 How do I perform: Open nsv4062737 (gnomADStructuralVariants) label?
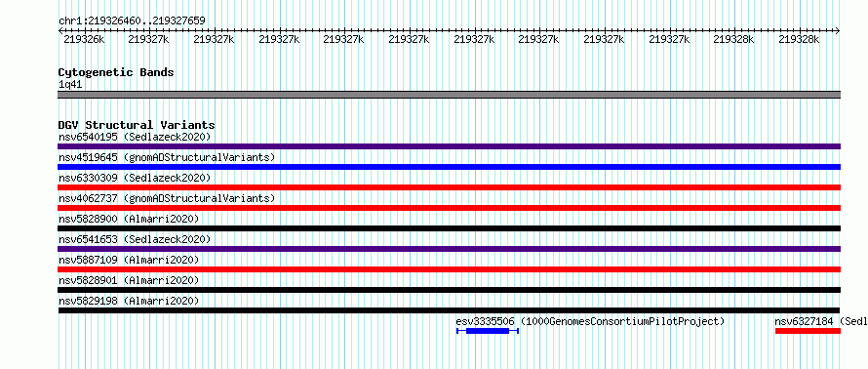click(x=167, y=198)
